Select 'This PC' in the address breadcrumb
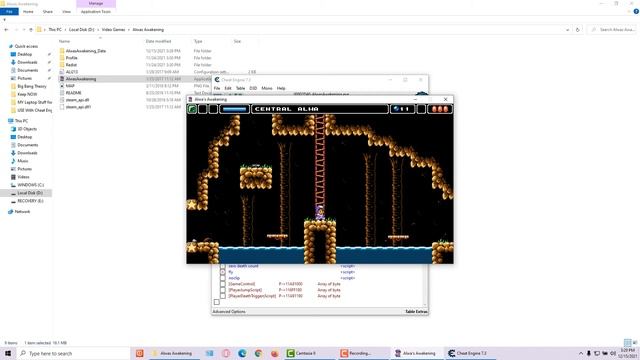The width and height of the screenshot is (640, 360). 55,30
